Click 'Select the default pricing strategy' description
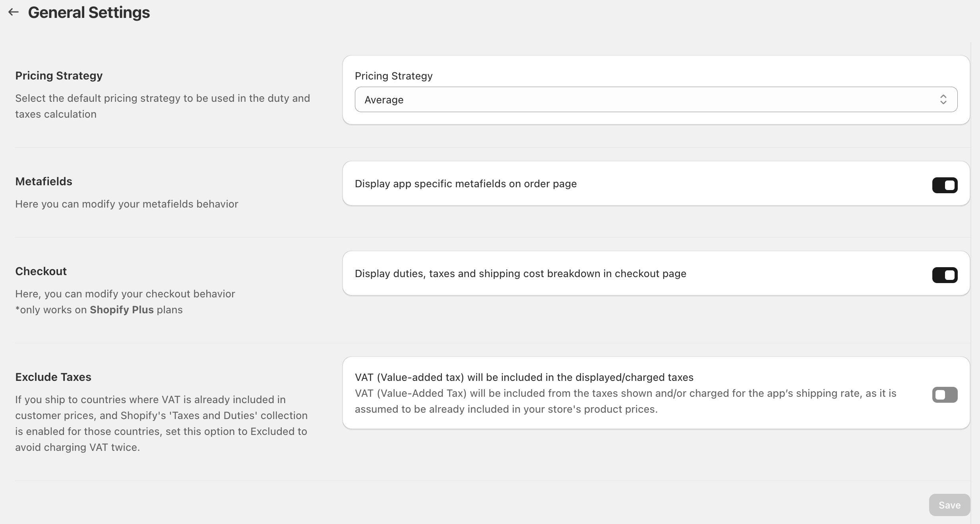980x524 pixels. coord(163,106)
